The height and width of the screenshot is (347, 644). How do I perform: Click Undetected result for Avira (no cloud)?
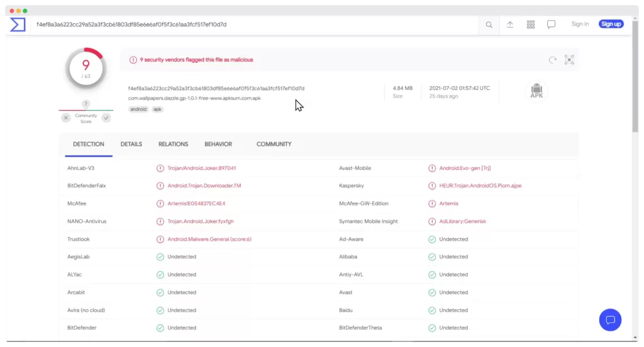[182, 310]
